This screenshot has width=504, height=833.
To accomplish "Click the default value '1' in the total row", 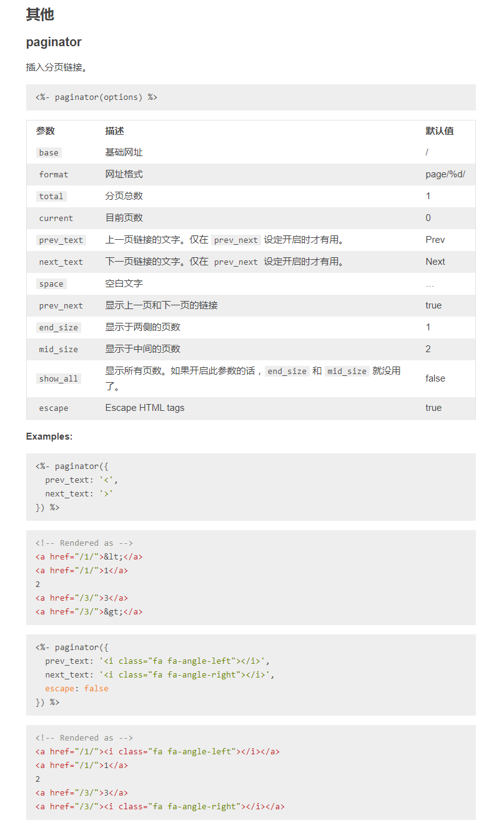I will (x=428, y=196).
